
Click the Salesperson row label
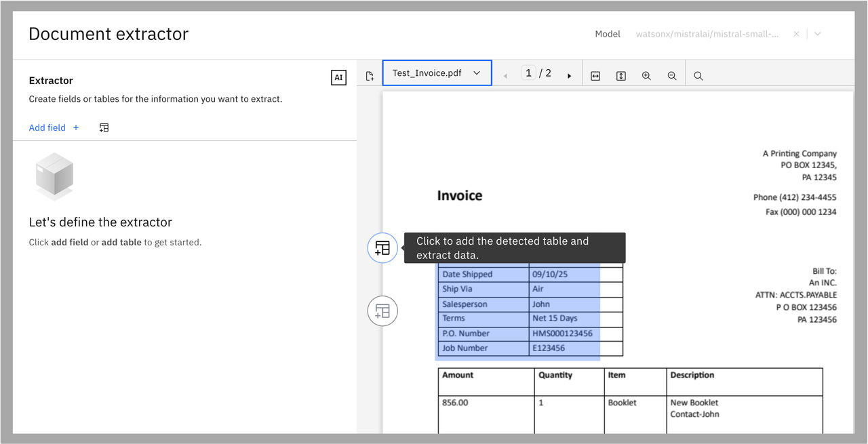pos(465,304)
